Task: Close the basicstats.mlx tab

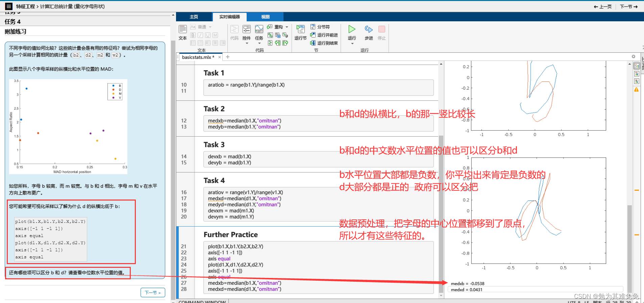Action: pyautogui.click(x=220, y=57)
